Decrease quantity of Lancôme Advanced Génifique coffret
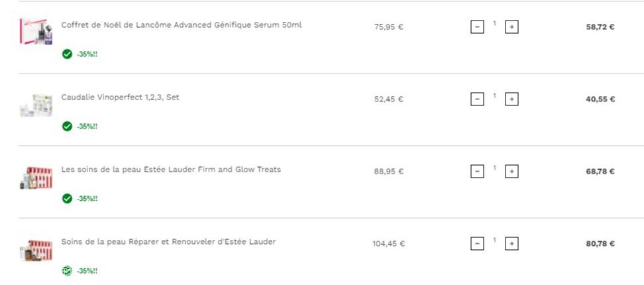This screenshot has height=285, width=644. [x=477, y=27]
